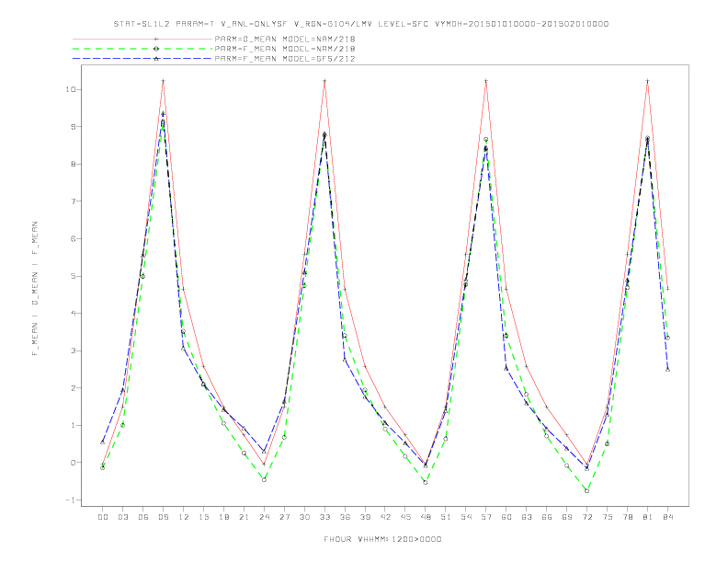Screen dimensions: 728x563
Task: Select legend entry PARM=F_MEAN MODEL=NAM/218
Action: (285, 49)
